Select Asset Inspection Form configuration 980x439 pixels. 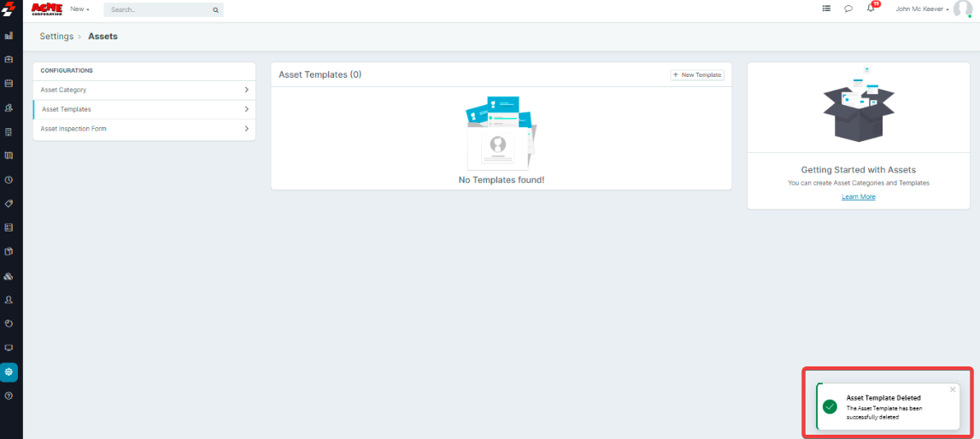[144, 129]
